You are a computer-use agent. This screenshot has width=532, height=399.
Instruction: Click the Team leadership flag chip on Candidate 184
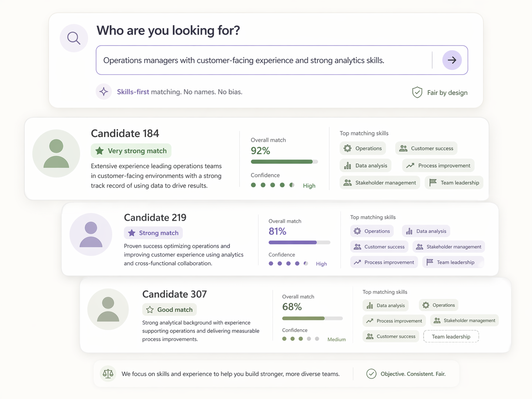[454, 183]
